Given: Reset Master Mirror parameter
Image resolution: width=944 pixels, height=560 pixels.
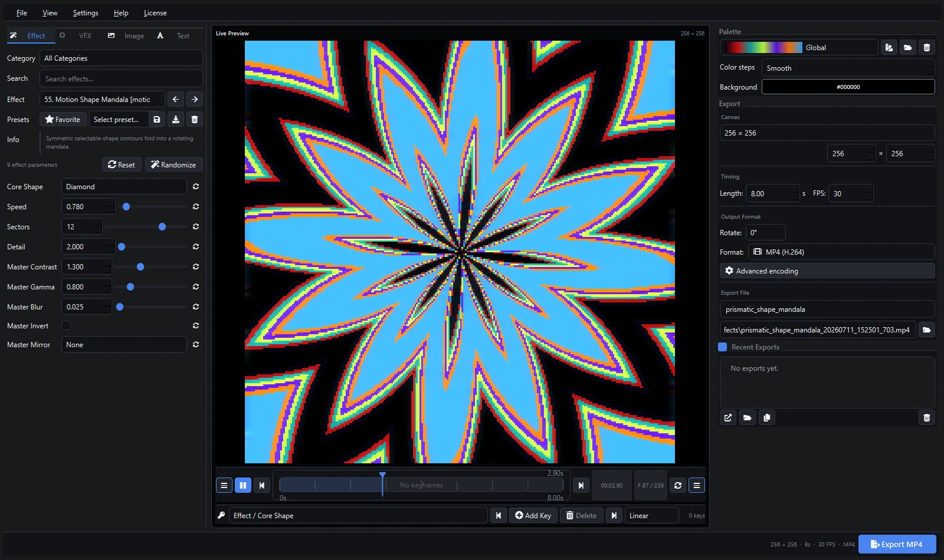Looking at the screenshot, I should [x=196, y=345].
